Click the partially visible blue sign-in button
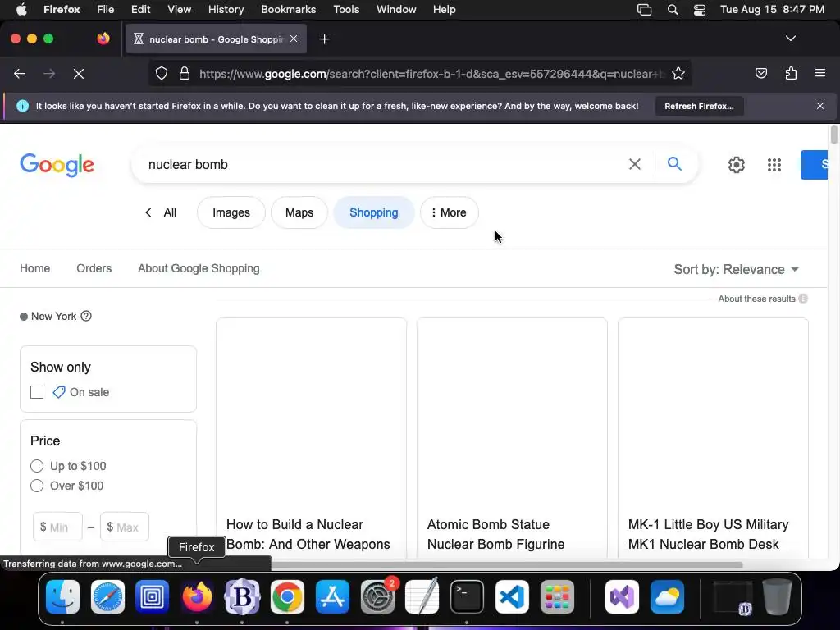 pos(815,165)
